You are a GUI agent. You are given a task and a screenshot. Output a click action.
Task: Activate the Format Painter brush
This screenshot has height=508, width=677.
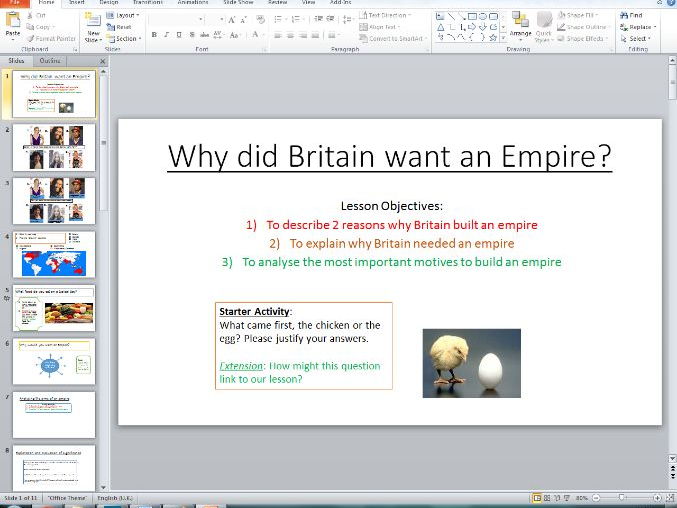click(51, 38)
